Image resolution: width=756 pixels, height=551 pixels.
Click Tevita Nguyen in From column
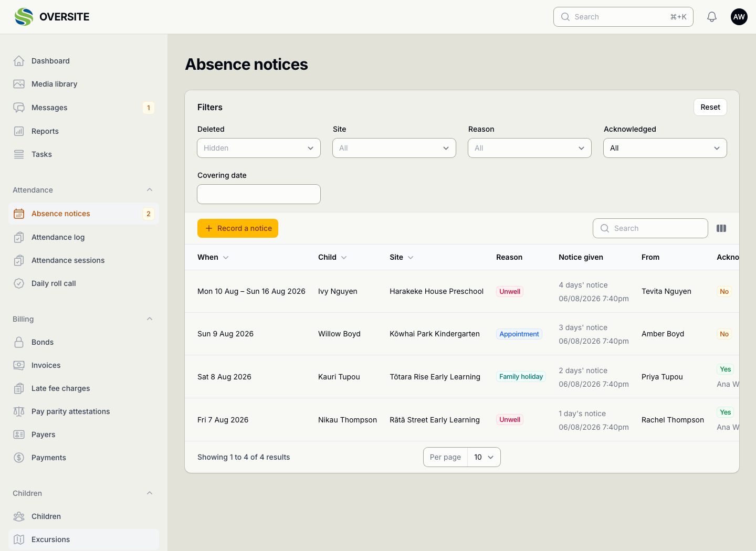pos(666,291)
